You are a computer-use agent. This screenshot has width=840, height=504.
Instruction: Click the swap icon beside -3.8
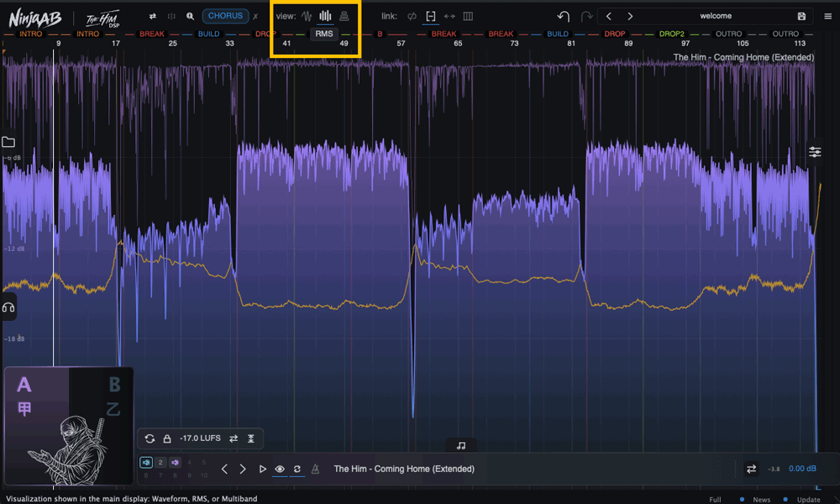pos(751,470)
